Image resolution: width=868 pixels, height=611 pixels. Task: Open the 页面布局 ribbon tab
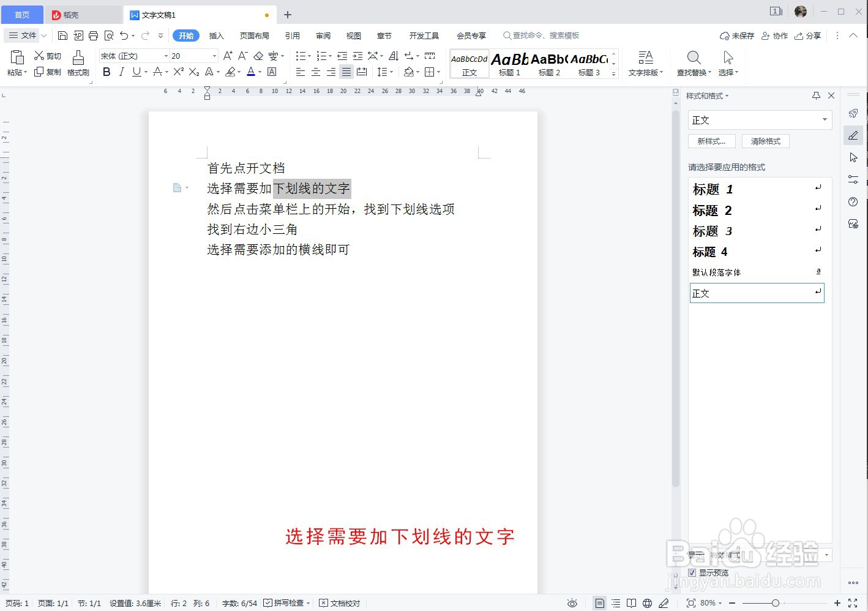coord(255,36)
